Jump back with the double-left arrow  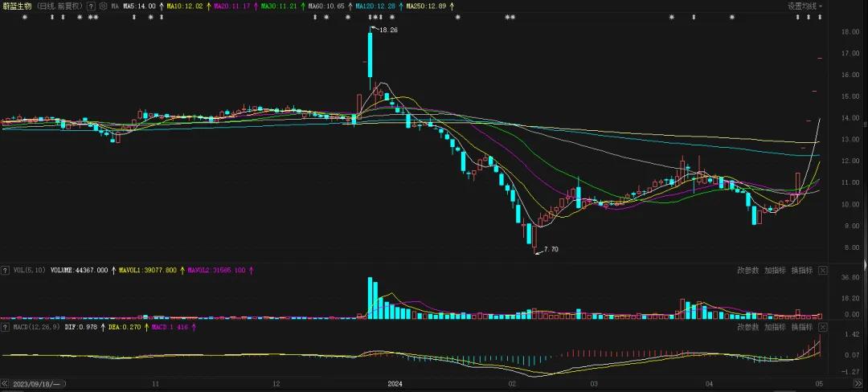(5, 384)
